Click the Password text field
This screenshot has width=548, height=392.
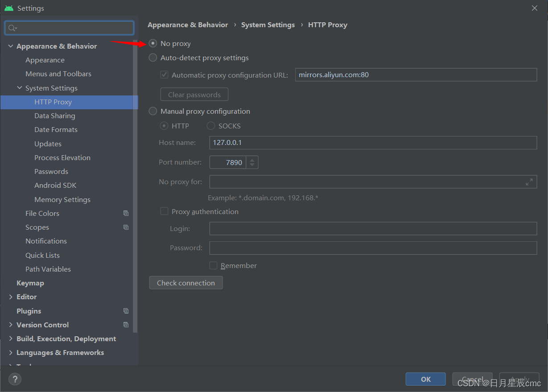[373, 248]
